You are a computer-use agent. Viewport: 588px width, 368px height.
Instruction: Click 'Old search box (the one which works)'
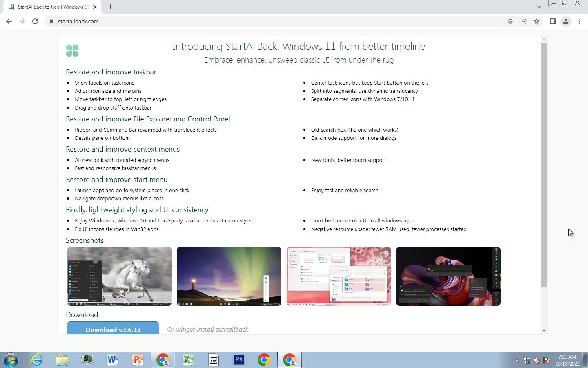coord(355,130)
